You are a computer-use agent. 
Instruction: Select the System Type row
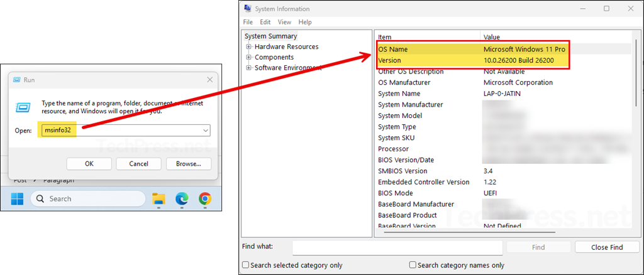[x=504, y=127]
